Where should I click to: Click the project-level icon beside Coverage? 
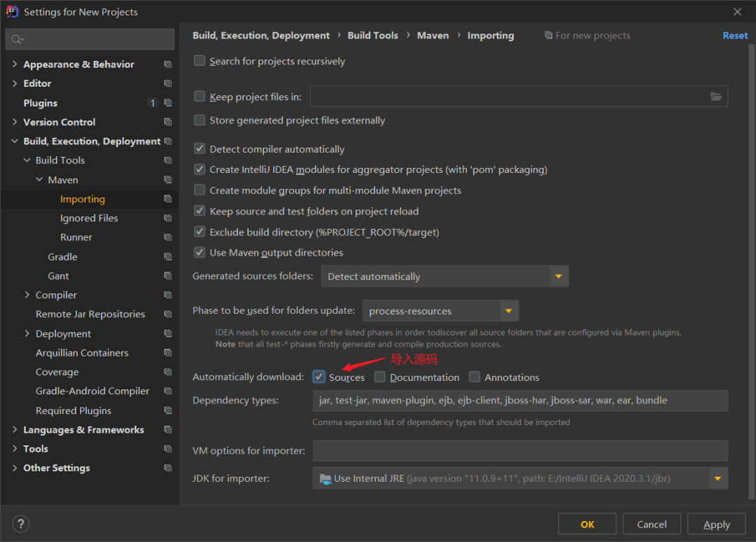(168, 372)
